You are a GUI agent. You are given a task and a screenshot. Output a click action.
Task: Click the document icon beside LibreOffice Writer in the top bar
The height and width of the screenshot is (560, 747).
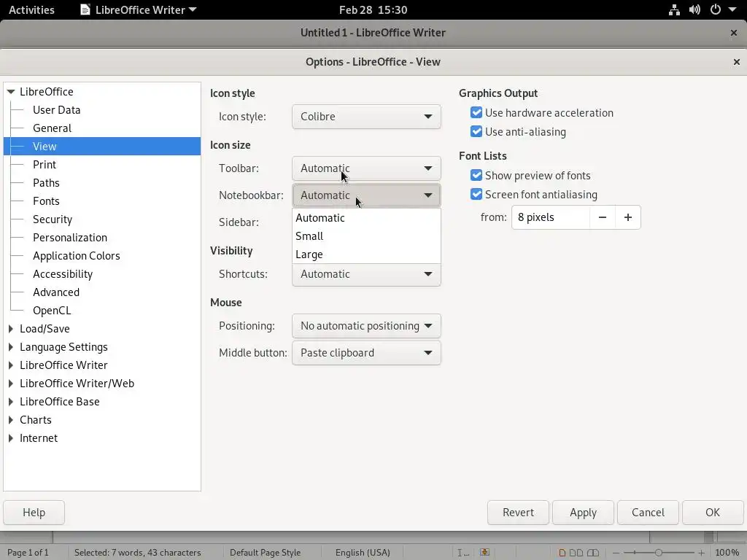pyautogui.click(x=85, y=9)
